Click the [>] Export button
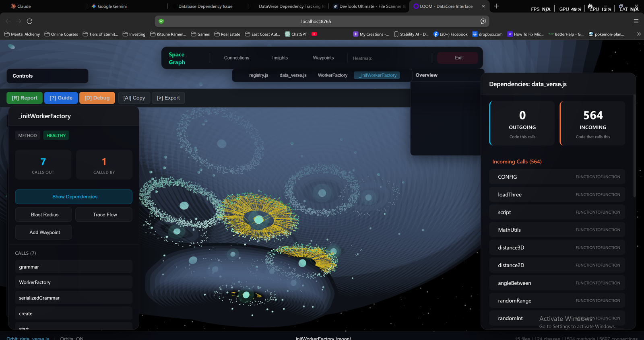Screen dimensions: 644x340 (168, 98)
